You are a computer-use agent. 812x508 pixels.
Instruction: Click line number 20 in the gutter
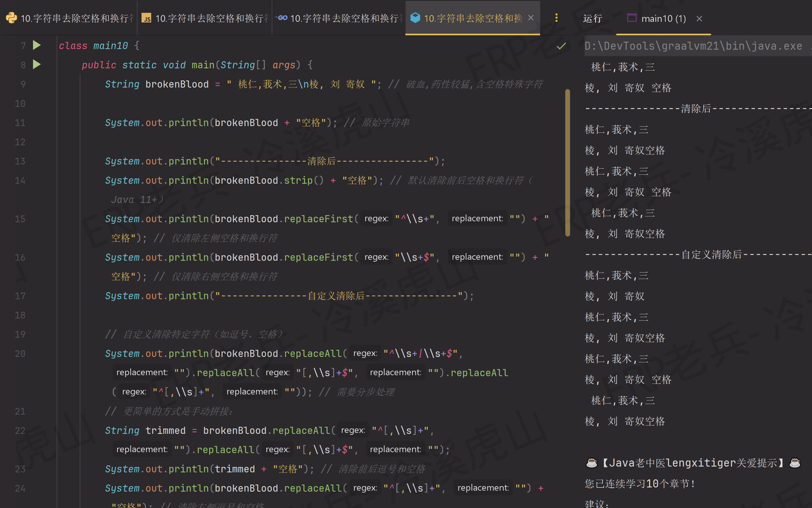20,353
